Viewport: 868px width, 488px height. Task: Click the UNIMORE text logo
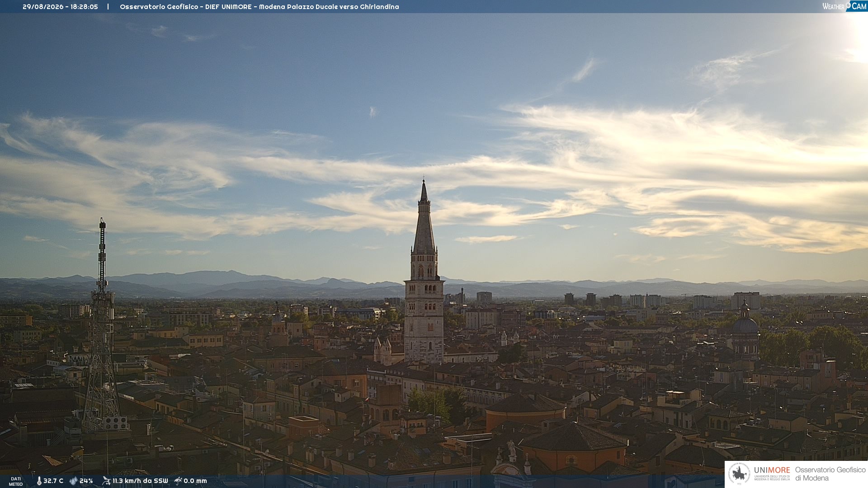click(772, 470)
